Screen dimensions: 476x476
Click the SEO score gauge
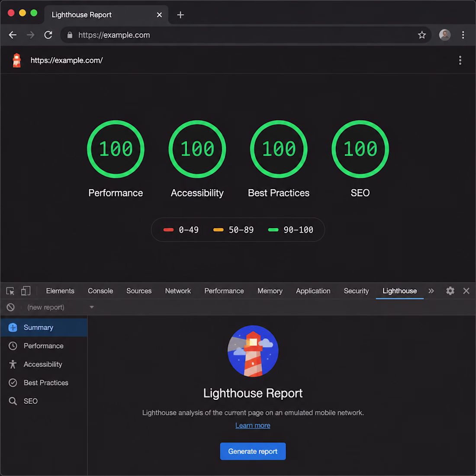coord(360,149)
